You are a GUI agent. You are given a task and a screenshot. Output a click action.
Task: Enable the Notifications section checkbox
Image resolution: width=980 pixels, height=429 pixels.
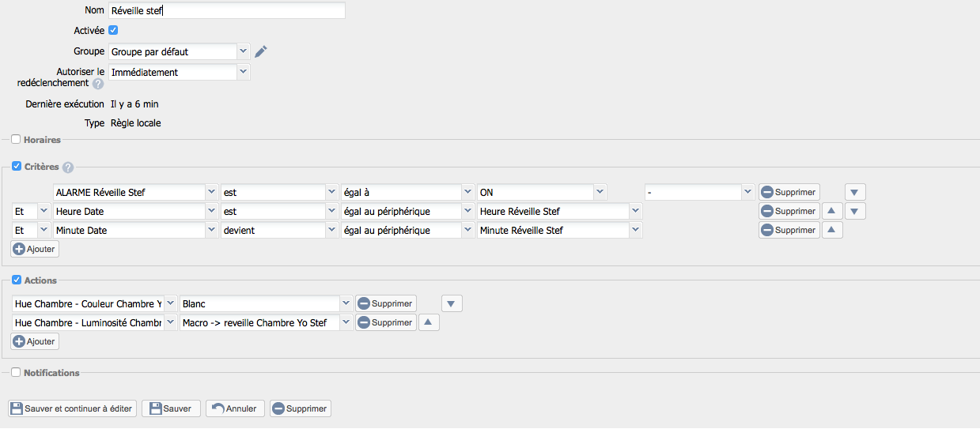[16, 373]
